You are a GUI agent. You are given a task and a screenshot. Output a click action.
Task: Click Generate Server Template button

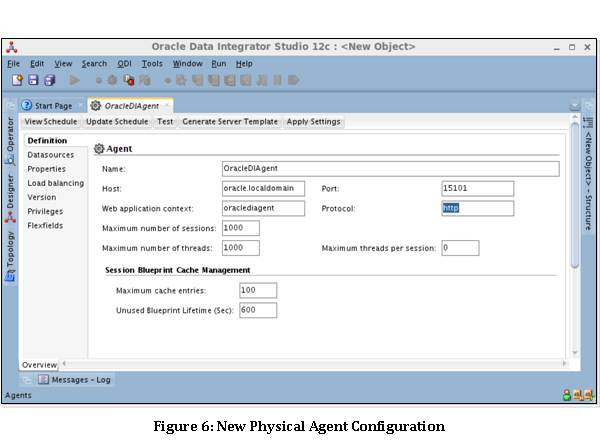point(230,122)
